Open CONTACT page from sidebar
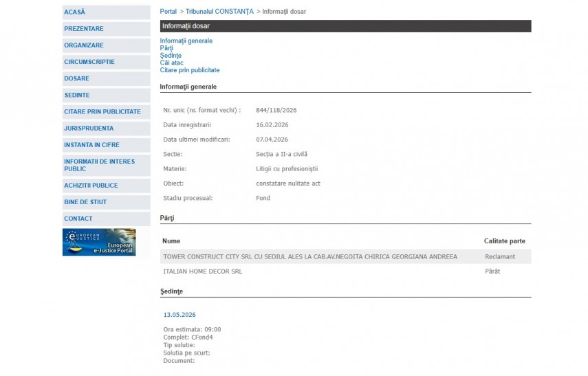This screenshot has width=588, height=376. click(78, 219)
